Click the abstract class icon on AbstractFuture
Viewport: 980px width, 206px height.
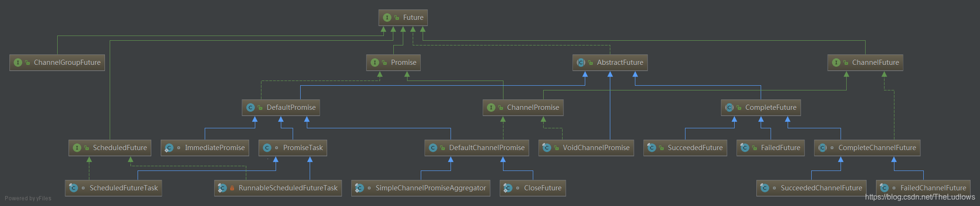[x=581, y=63]
